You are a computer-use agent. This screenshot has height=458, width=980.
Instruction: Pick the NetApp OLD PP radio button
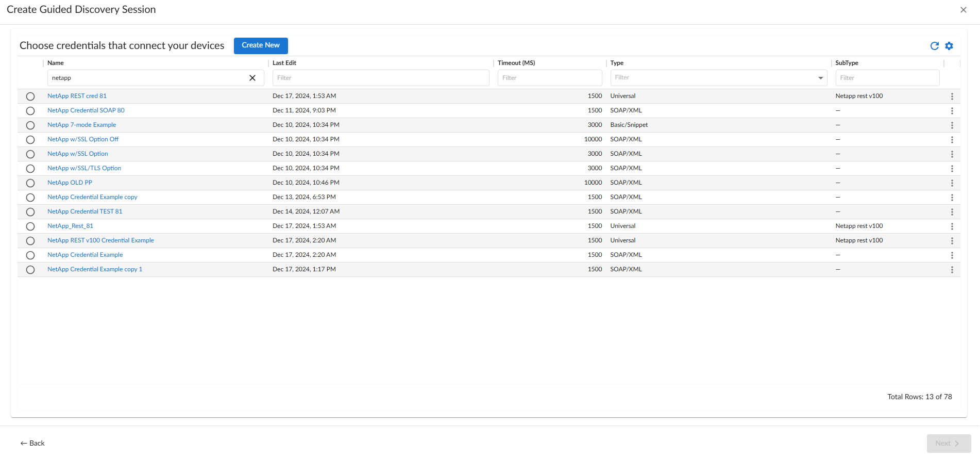(30, 183)
